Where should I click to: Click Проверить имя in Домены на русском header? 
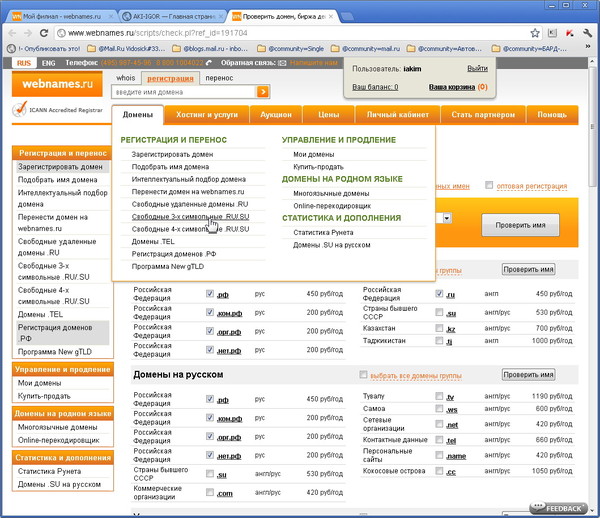(528, 375)
